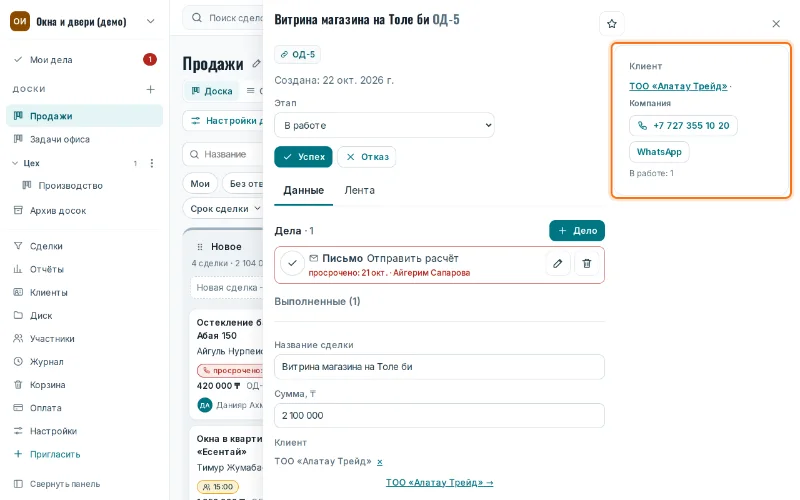Click the ДА avatar of Данияр
This screenshot has width=800, height=500.
[205, 405]
